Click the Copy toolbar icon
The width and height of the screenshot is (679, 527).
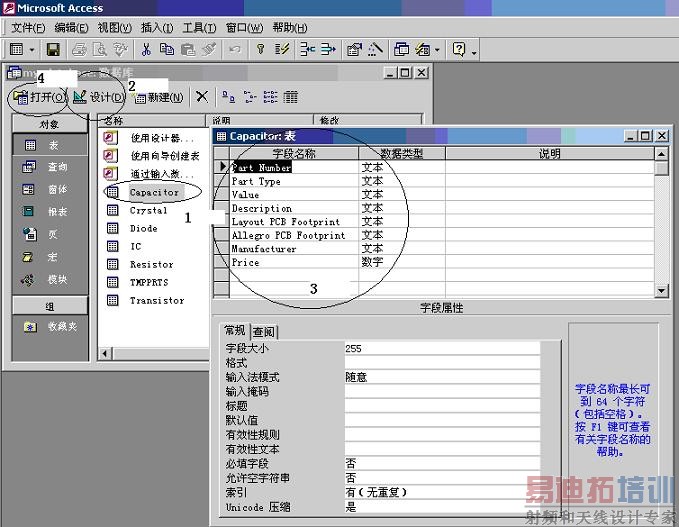(167, 49)
